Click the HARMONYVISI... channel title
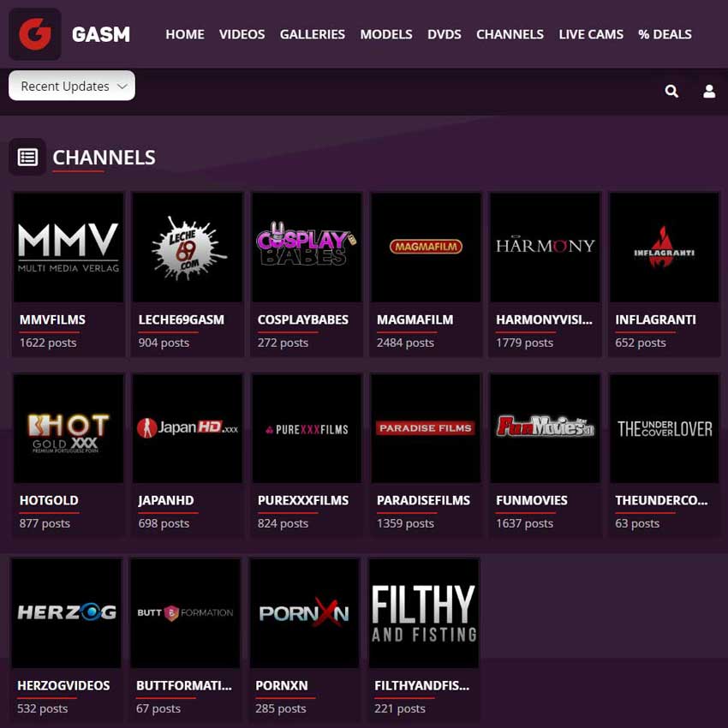 click(x=544, y=320)
